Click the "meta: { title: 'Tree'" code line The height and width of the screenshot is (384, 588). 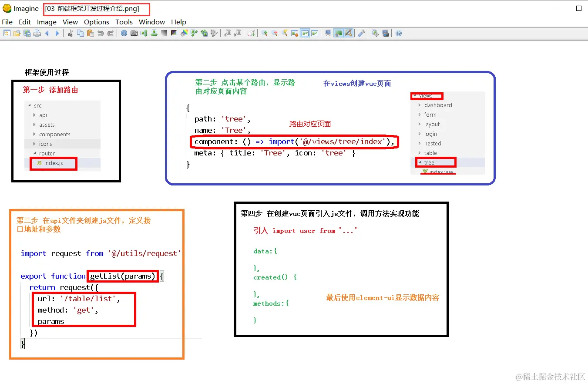[x=275, y=153]
